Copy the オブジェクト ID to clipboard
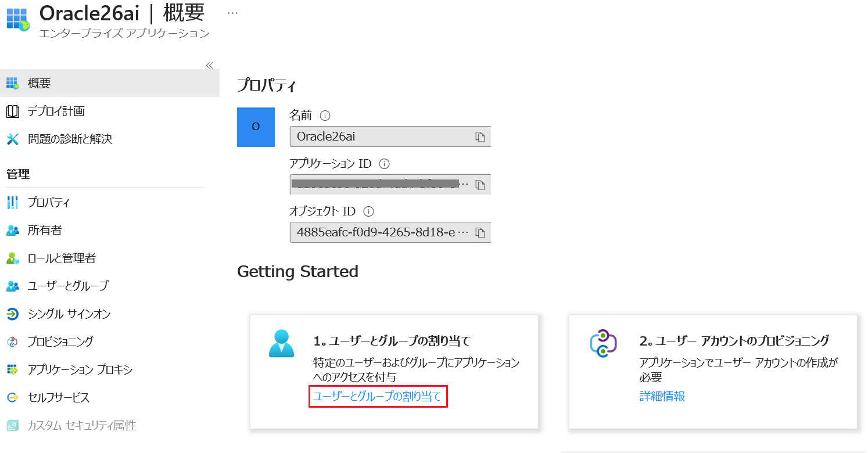This screenshot has height=453, width=868. click(x=480, y=232)
